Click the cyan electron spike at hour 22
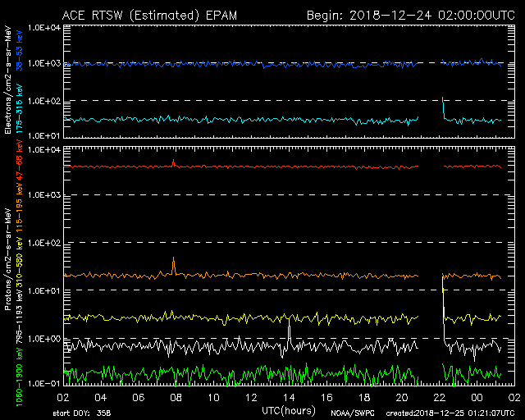This screenshot has height=420, width=525. pyautogui.click(x=443, y=103)
